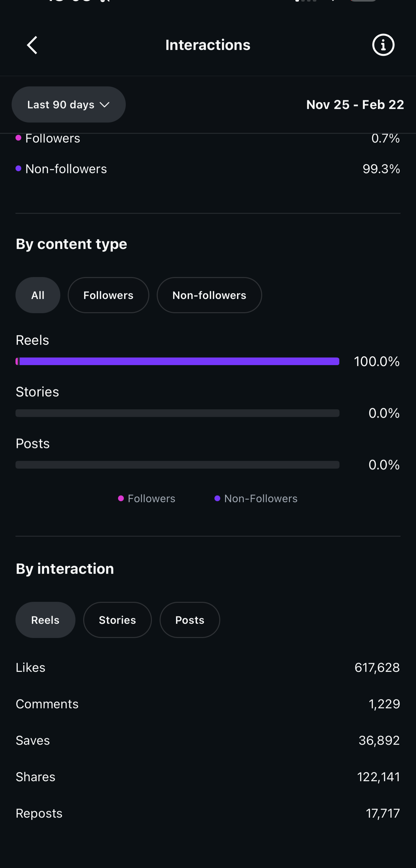The image size is (416, 868).
Task: Select the All content type filter
Action: (x=38, y=295)
